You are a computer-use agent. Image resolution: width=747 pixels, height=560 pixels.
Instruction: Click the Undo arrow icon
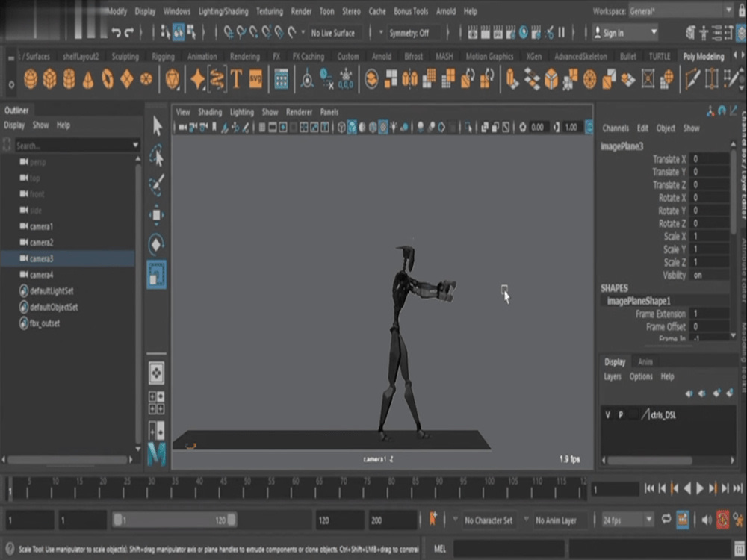[x=116, y=33]
